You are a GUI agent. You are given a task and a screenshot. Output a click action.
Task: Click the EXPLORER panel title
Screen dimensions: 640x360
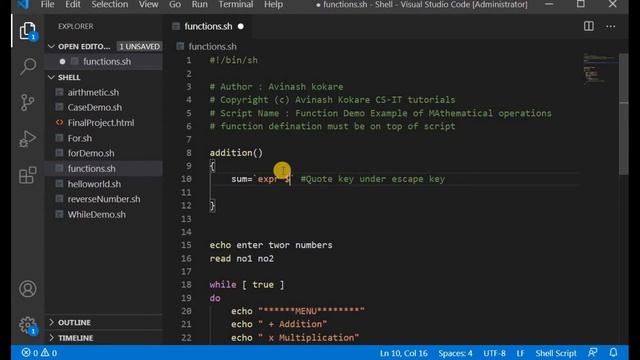[76, 26]
